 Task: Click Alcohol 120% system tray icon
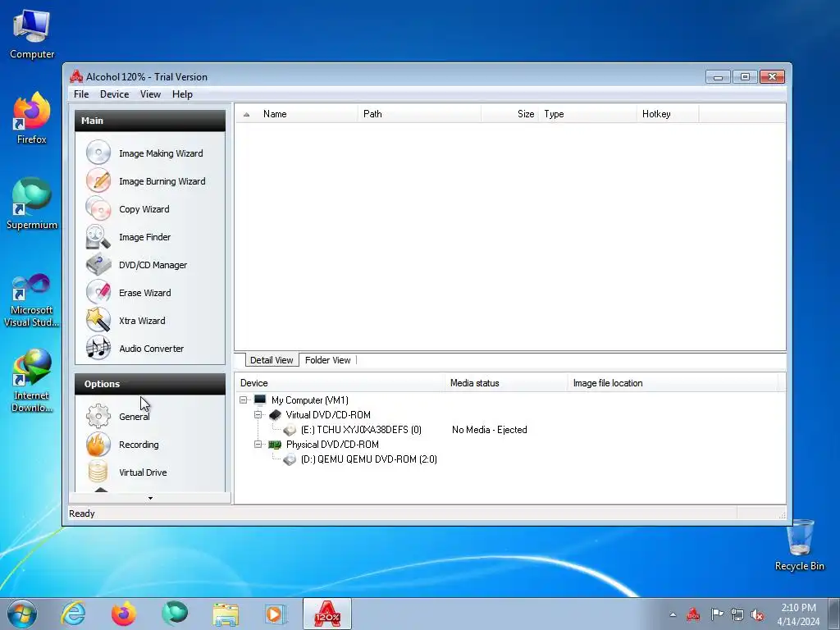tap(693, 614)
